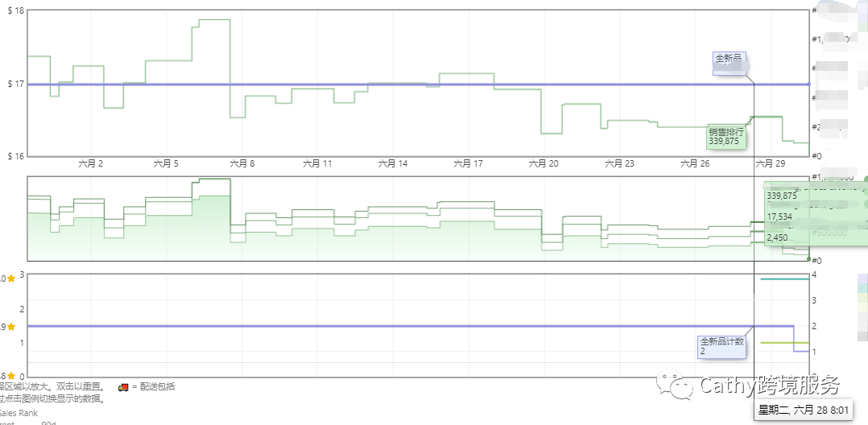
Task: Click the 339,875 value in green ranking popup
Action: [782, 196]
